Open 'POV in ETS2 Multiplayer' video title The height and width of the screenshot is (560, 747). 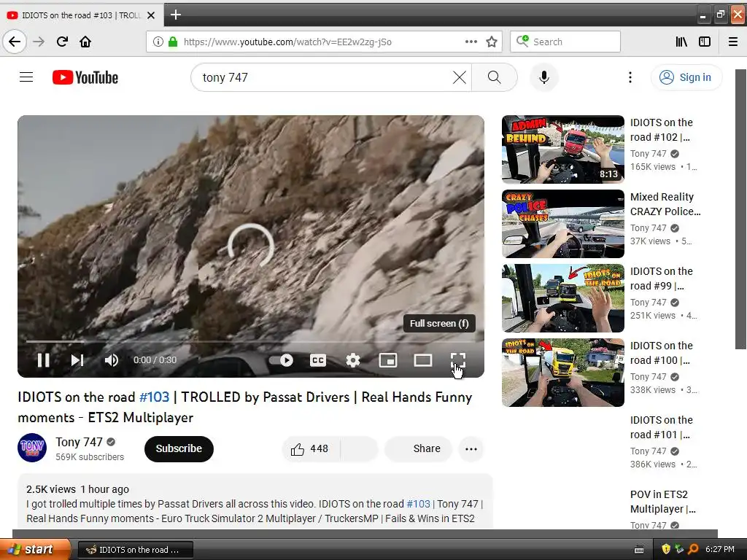coord(662,502)
